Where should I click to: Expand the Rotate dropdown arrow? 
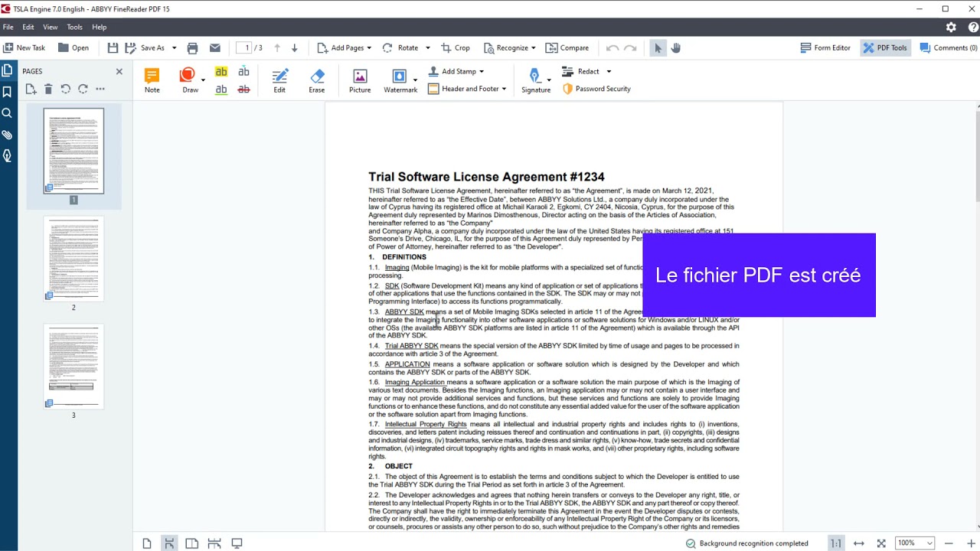tap(427, 47)
